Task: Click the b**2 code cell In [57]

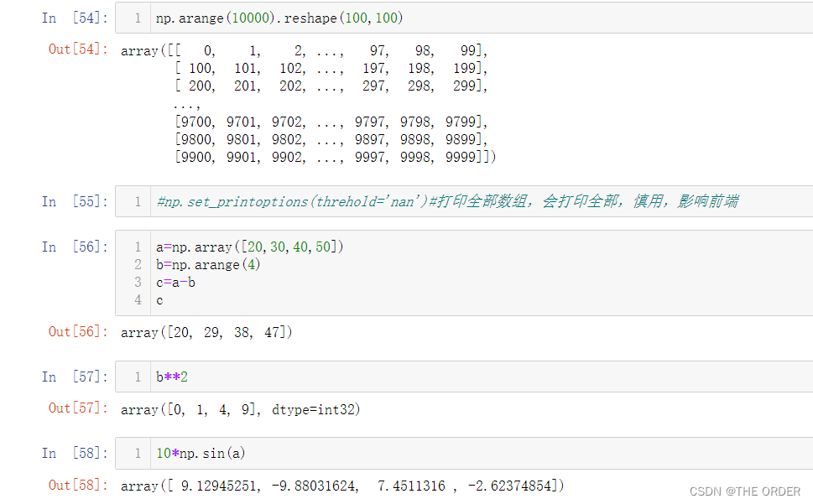Action: (x=464, y=377)
